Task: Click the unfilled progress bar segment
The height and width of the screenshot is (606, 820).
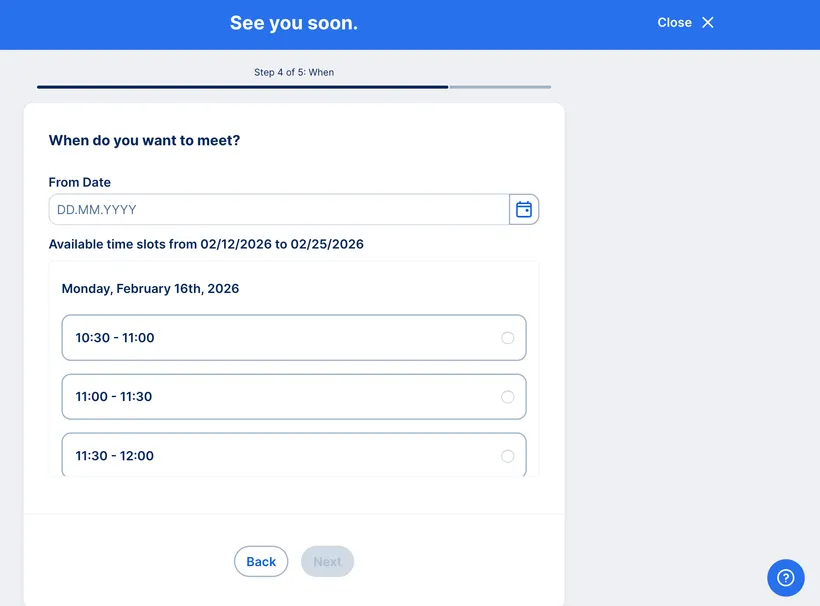Action: [500, 87]
